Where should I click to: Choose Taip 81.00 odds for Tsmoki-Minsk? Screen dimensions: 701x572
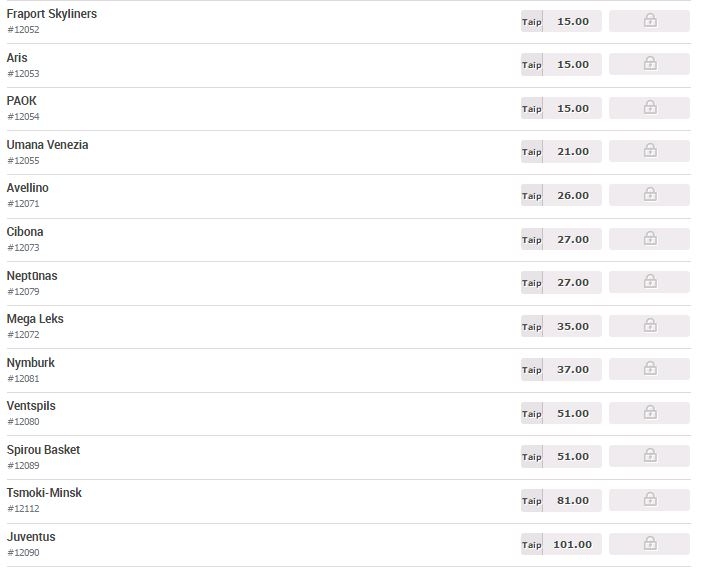561,500
